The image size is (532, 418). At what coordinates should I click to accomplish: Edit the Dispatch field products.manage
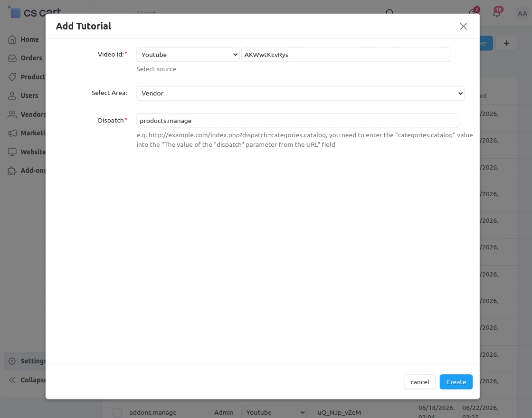[x=297, y=121]
